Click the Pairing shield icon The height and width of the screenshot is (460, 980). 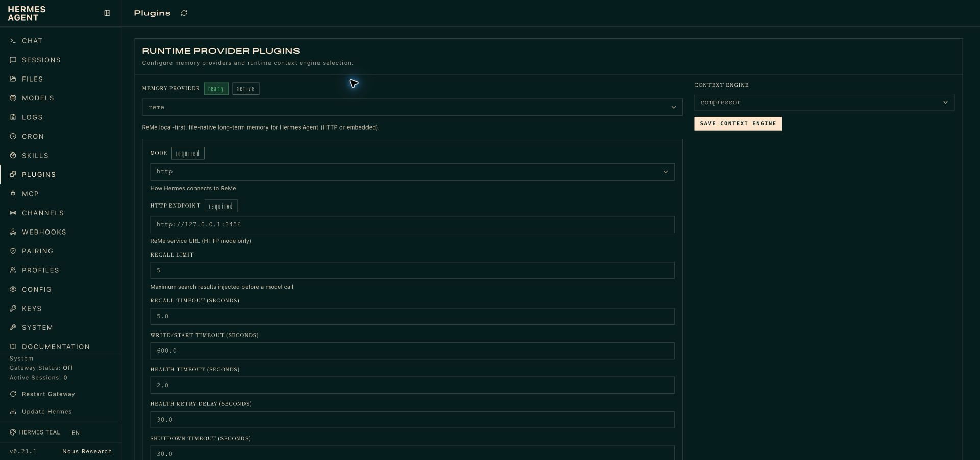[13, 251]
